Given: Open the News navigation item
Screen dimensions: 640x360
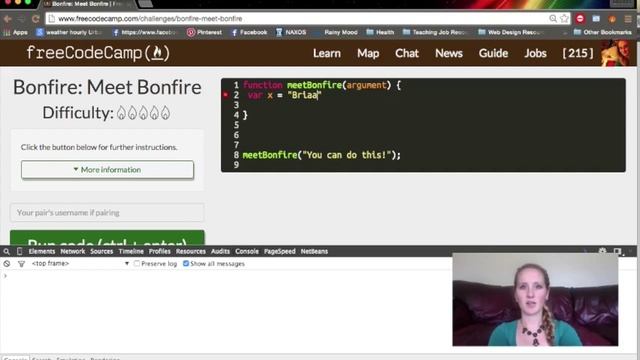Looking at the screenshot, I should [449, 53].
